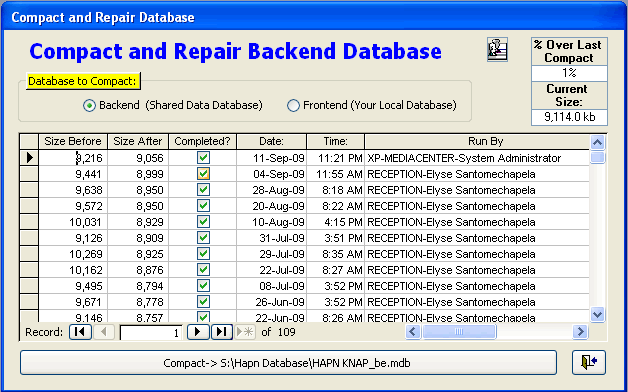Image resolution: width=628 pixels, height=392 pixels.
Task: Select row selector of the 04-Sep-09 record
Action: pyautogui.click(x=29, y=174)
